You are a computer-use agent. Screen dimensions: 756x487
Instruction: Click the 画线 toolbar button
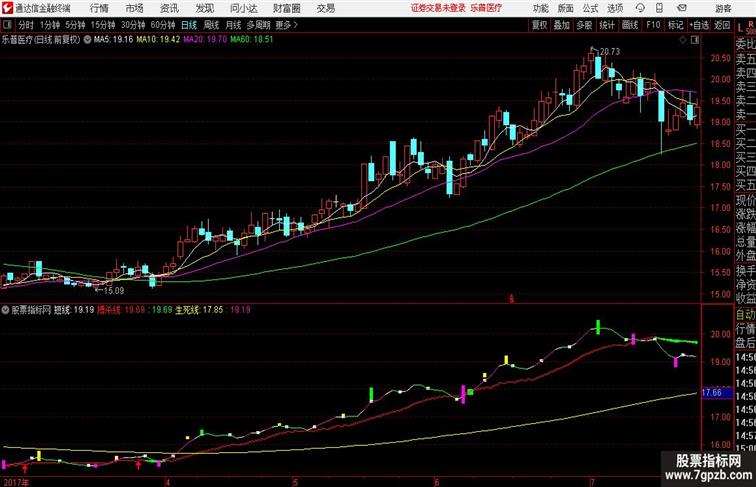pos(630,25)
